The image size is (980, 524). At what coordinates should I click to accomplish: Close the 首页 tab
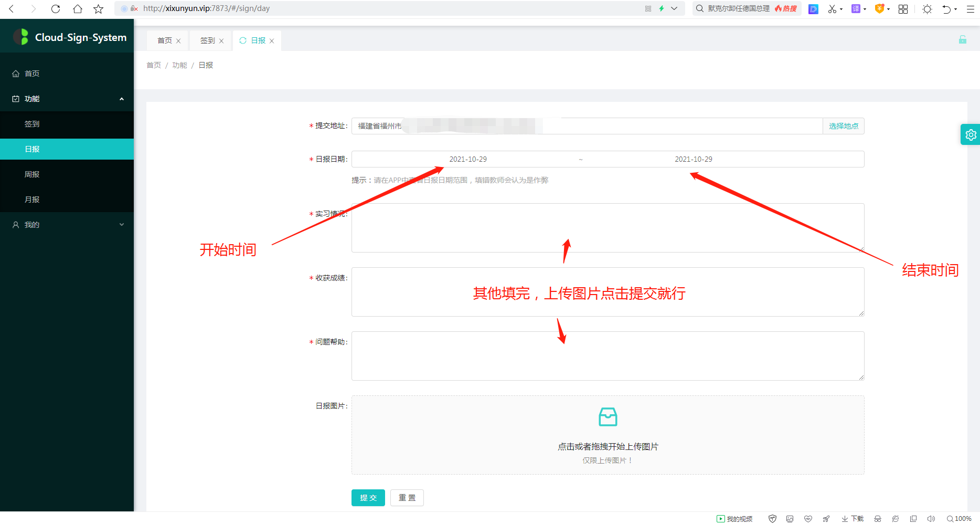tap(178, 41)
